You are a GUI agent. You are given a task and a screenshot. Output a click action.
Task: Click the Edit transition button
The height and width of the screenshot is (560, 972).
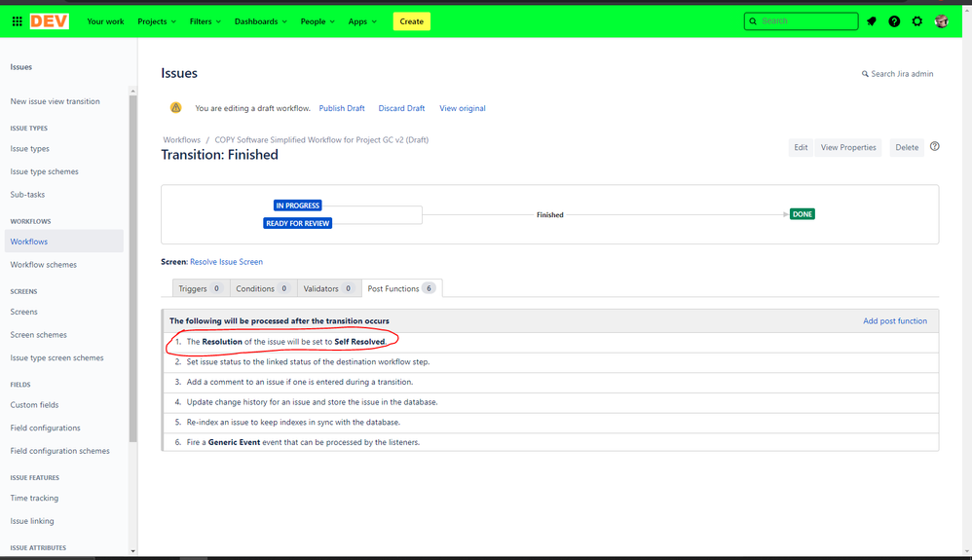(x=801, y=148)
